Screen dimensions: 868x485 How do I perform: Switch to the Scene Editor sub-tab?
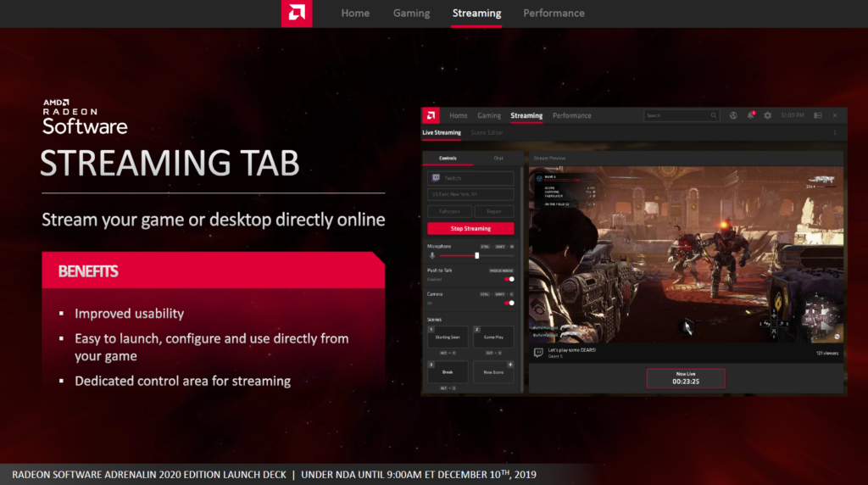(487, 133)
